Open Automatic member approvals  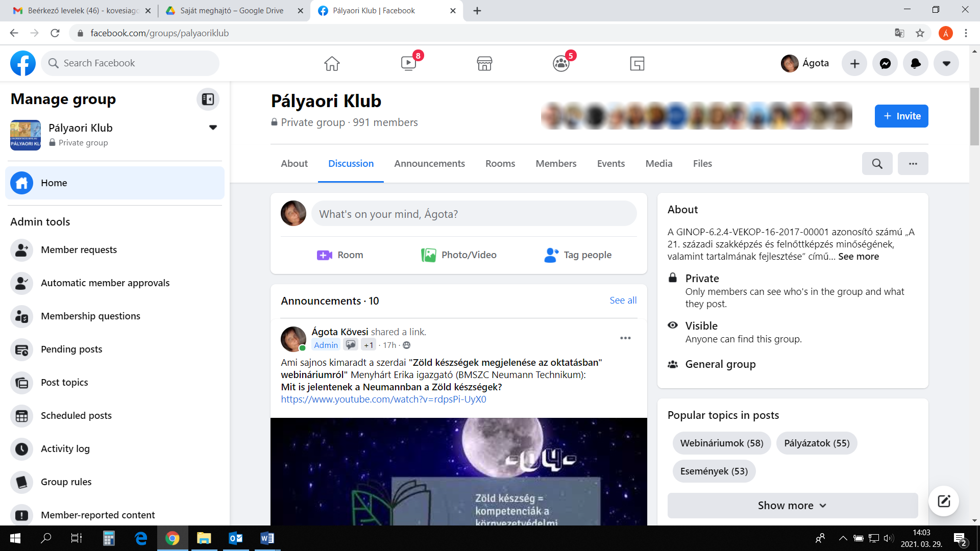(115, 283)
